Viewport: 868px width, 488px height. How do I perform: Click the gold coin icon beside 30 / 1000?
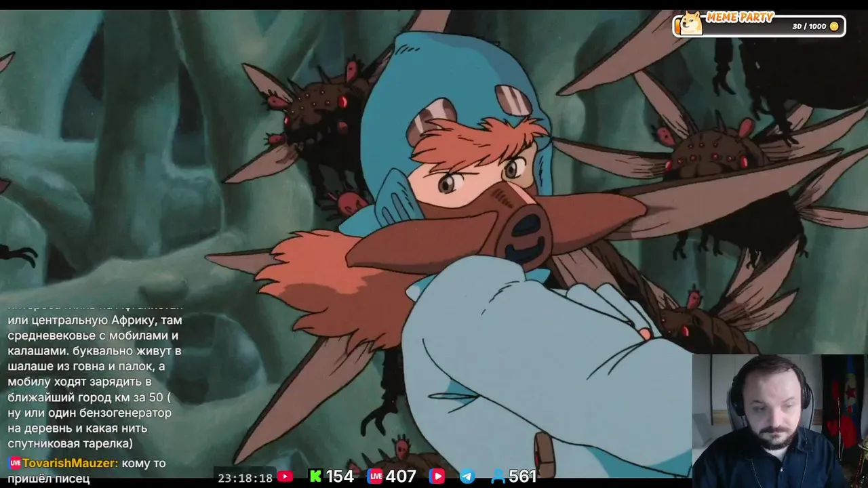click(x=834, y=26)
